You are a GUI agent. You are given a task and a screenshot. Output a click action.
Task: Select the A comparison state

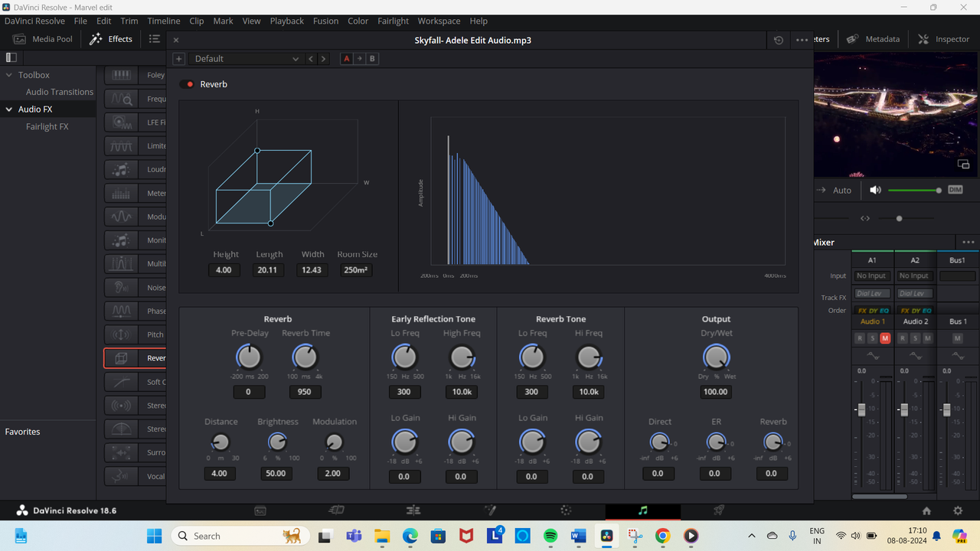[x=347, y=59]
